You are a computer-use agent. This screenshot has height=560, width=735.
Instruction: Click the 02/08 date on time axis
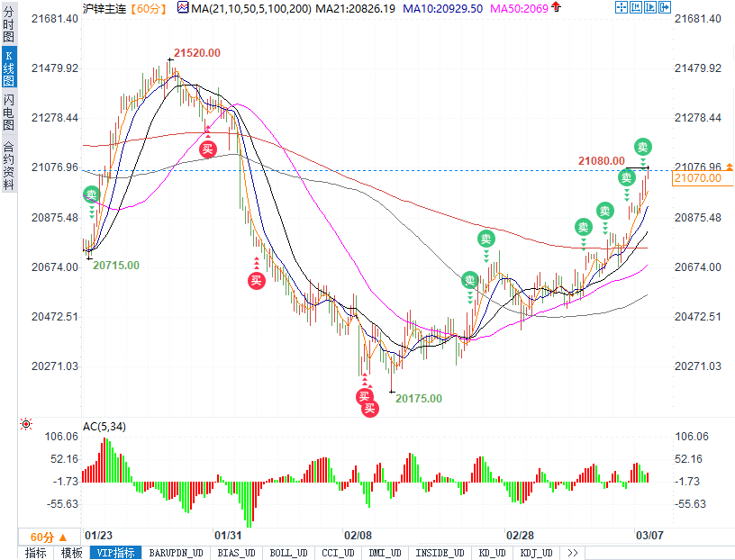(x=358, y=535)
